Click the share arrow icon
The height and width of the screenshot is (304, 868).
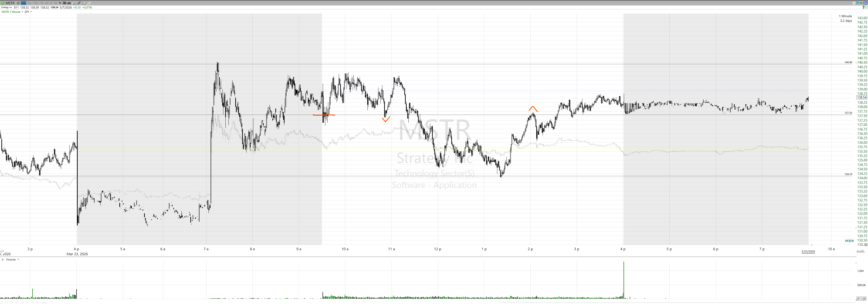click(89, 3)
